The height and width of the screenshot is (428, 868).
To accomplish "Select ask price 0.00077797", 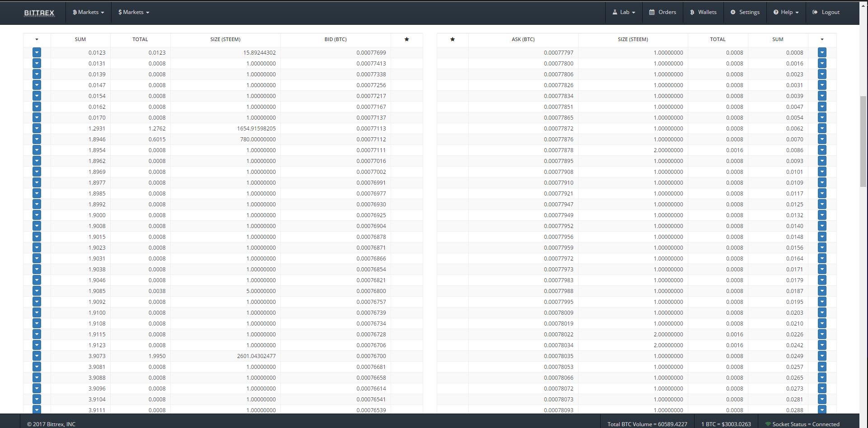I will point(559,53).
